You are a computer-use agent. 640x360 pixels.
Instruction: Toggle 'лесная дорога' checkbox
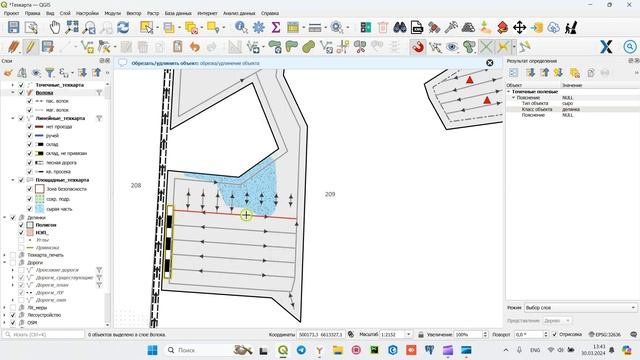29,163
